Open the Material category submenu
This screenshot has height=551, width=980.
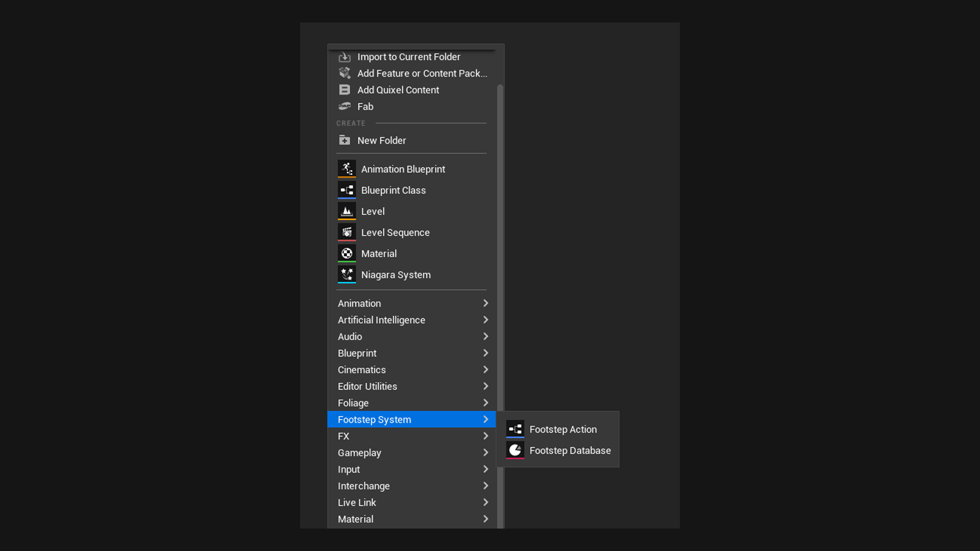(x=411, y=519)
